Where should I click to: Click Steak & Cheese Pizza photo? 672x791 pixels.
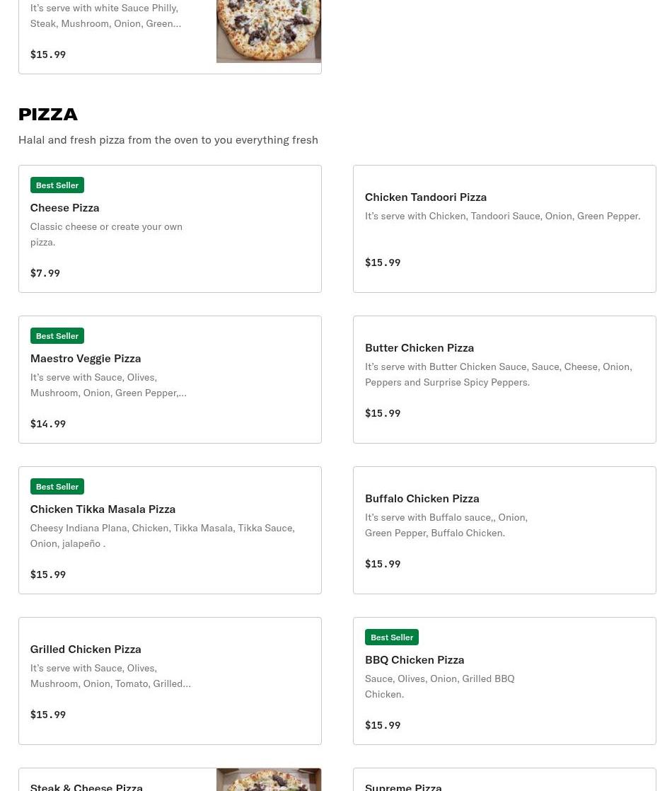pos(269,780)
